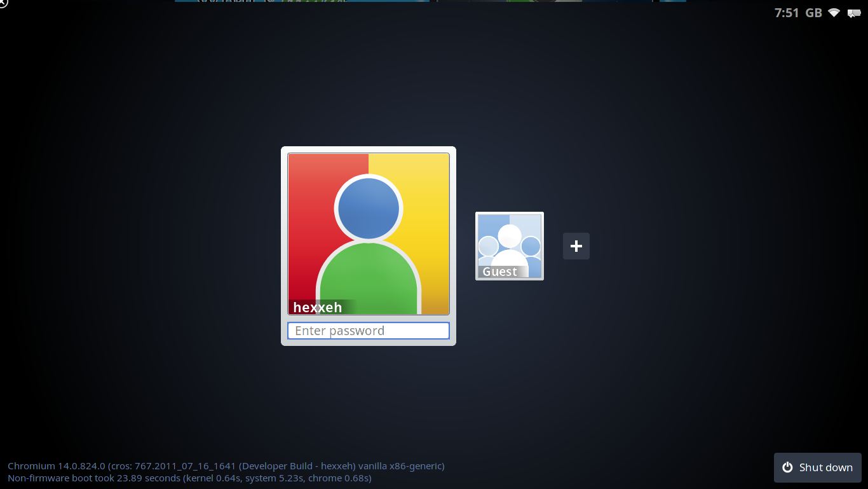This screenshot has width=868, height=489.
Task: Choose the Guest user tile
Action: [510, 246]
